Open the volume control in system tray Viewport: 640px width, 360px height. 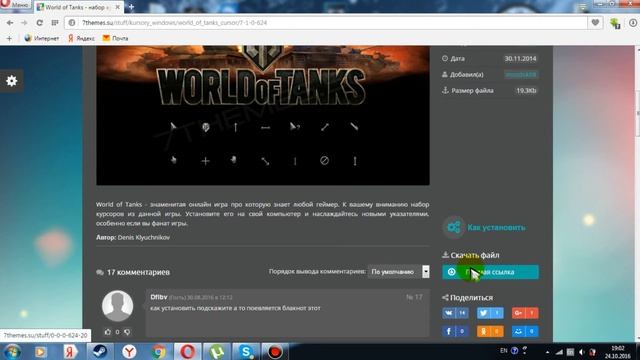(582, 352)
